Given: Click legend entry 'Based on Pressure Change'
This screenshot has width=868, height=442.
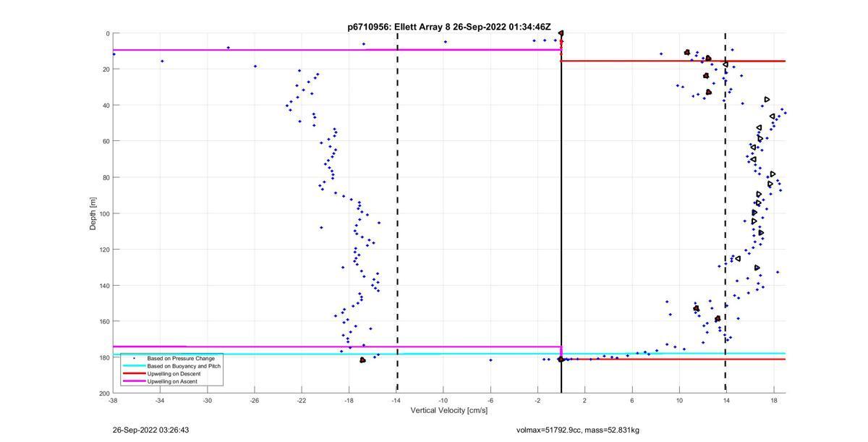Looking at the screenshot, I should point(181,358).
